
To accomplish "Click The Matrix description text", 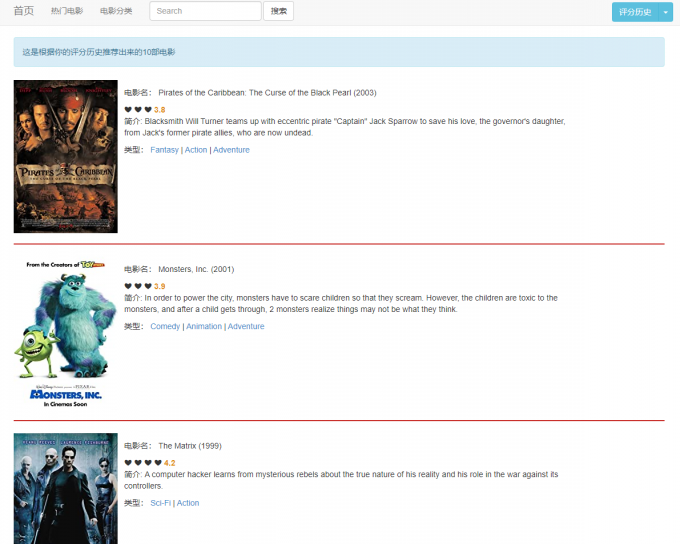I will tap(341, 480).
